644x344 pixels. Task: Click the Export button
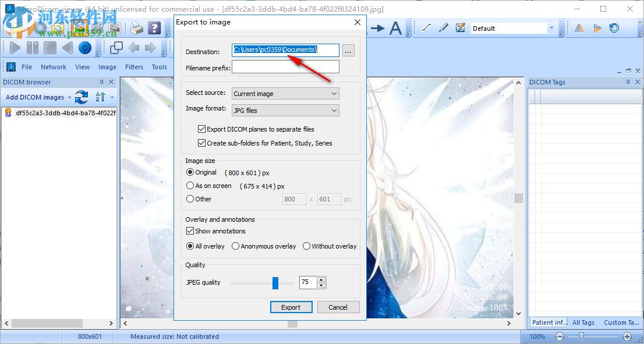pos(291,307)
